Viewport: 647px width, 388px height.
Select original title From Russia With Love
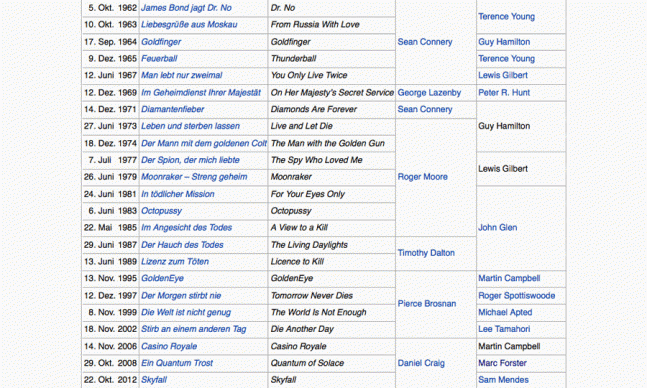pyautogui.click(x=315, y=25)
